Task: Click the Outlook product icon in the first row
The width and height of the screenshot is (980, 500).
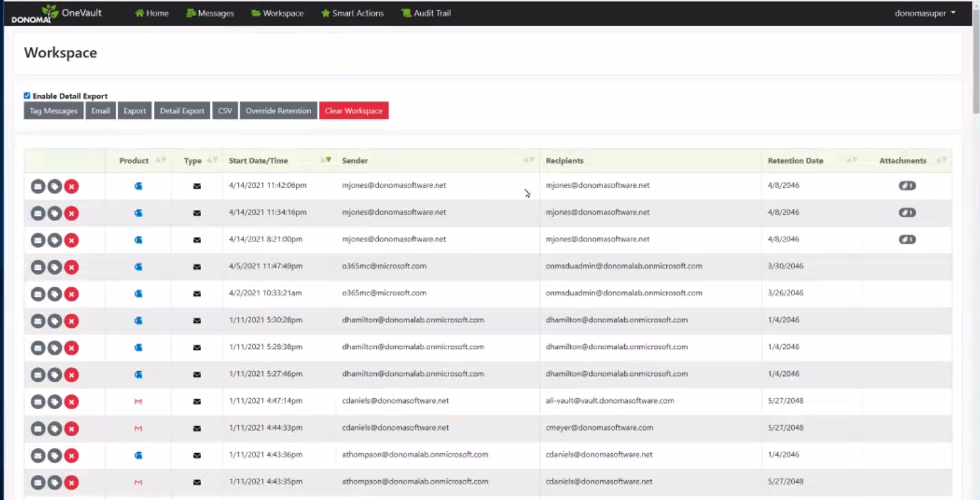Action: pos(138,186)
